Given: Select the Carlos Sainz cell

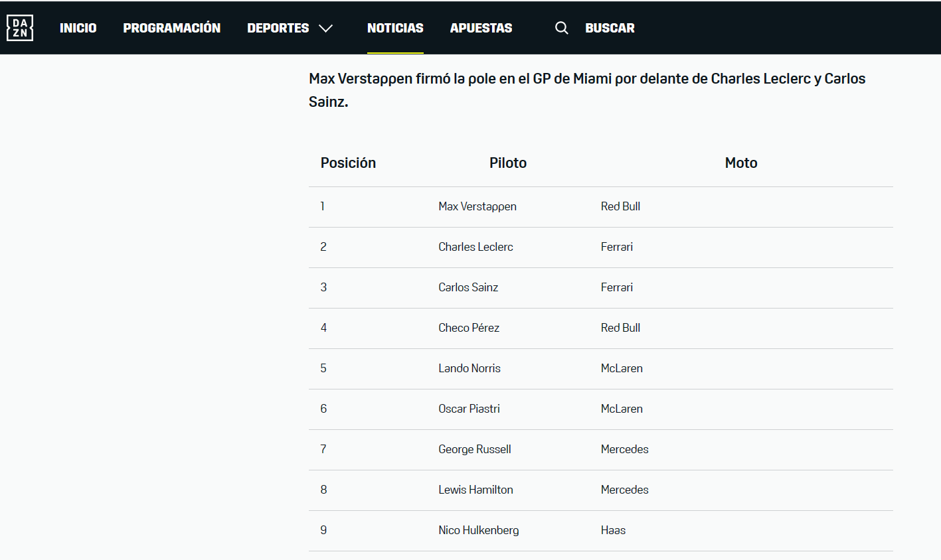Looking at the screenshot, I should pyautogui.click(x=468, y=287).
